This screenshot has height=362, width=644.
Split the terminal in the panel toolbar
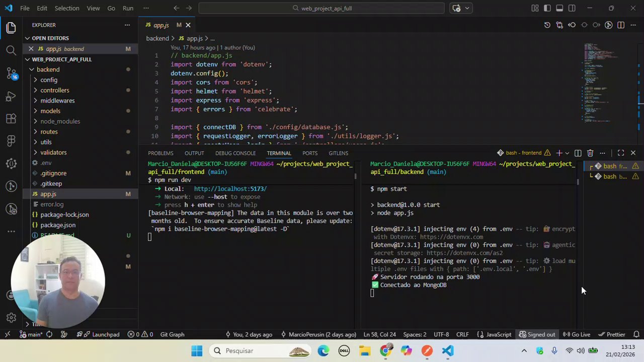tap(578, 153)
